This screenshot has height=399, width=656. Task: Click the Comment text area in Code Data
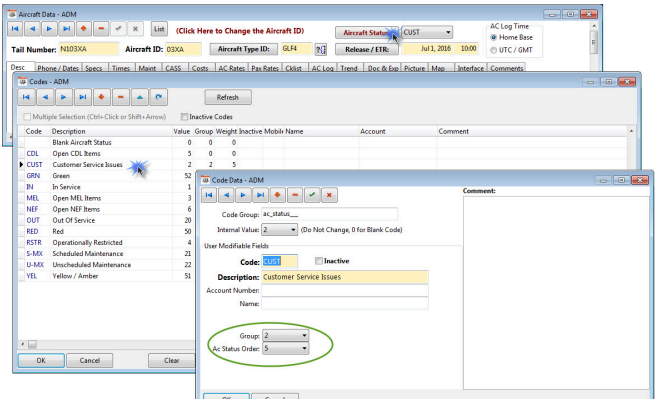click(x=556, y=293)
